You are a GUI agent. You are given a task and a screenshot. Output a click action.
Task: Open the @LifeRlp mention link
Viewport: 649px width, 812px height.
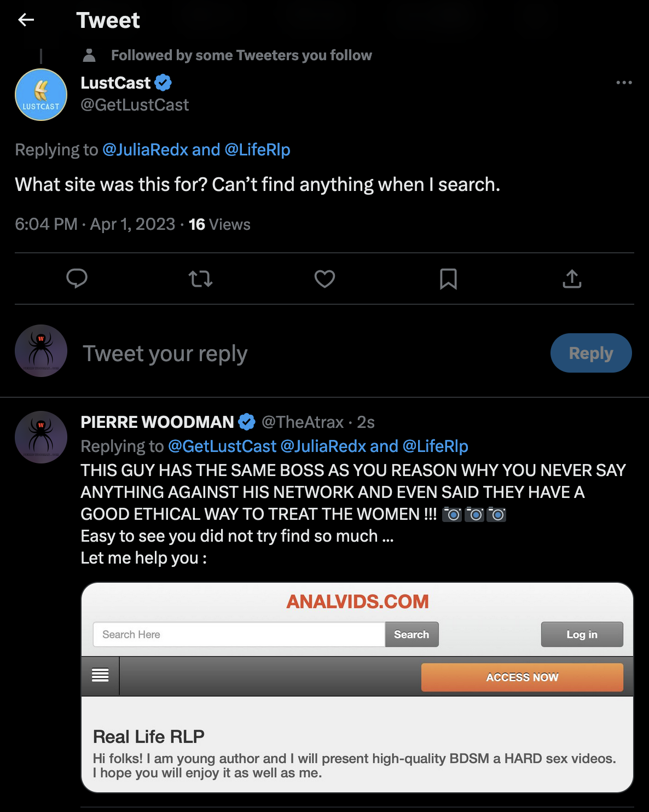[257, 149]
